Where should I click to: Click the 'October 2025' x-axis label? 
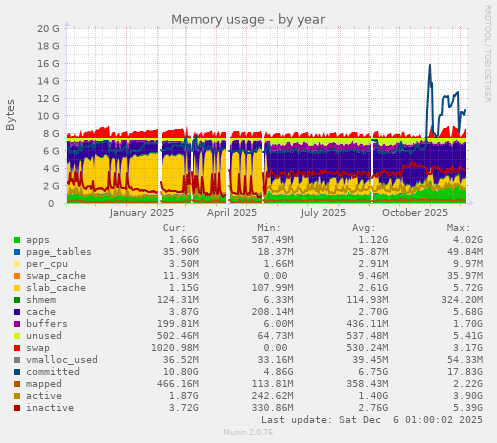coord(415,213)
